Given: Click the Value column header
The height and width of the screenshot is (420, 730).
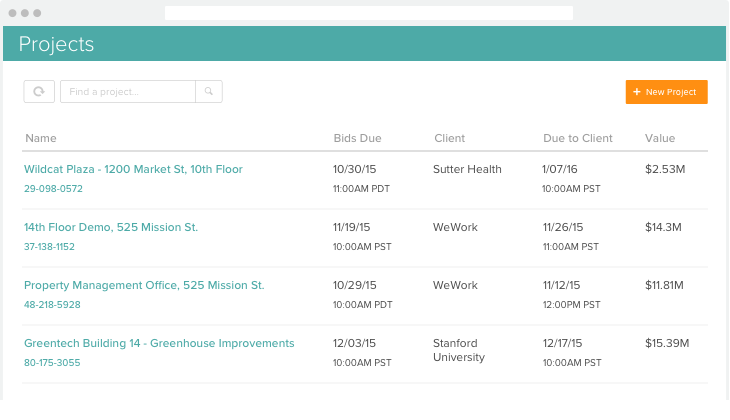Looking at the screenshot, I should coord(660,138).
